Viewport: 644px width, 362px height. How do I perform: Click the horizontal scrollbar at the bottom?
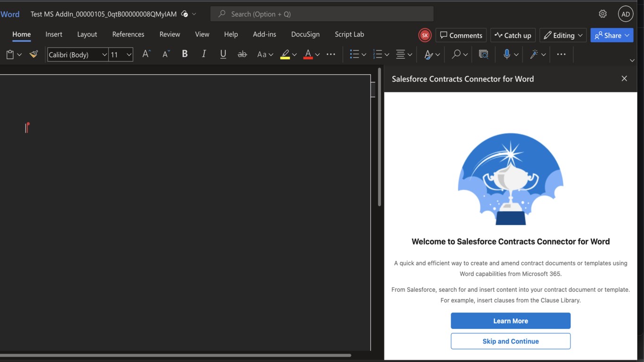[175, 355]
